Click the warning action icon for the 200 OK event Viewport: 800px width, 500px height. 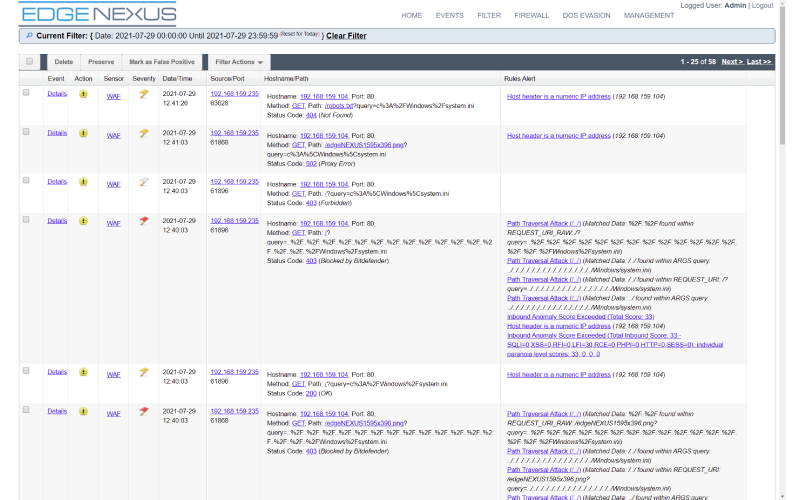click(x=83, y=372)
